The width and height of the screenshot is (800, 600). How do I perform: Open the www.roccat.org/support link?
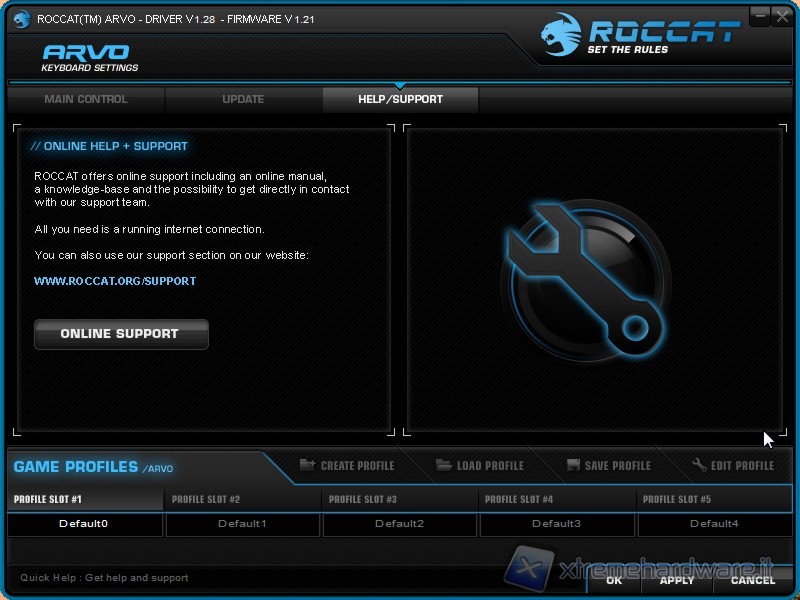115,281
